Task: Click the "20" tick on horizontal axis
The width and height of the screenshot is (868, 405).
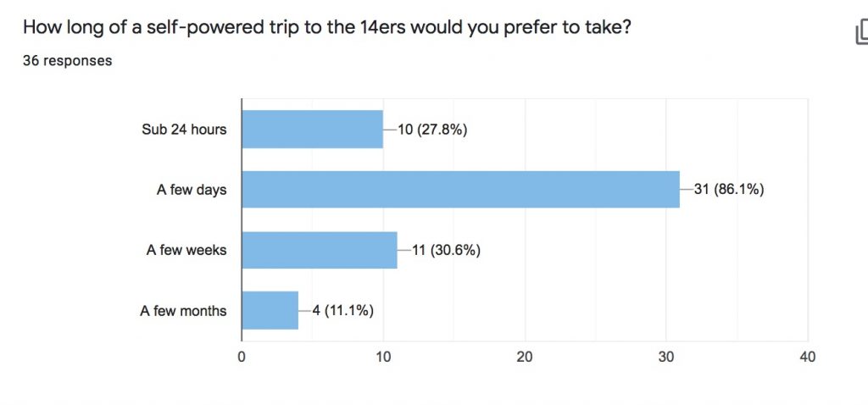Action: pos(525,357)
